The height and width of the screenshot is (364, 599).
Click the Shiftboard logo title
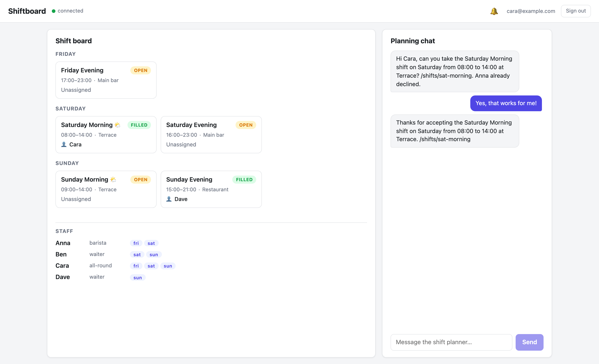[x=27, y=11]
